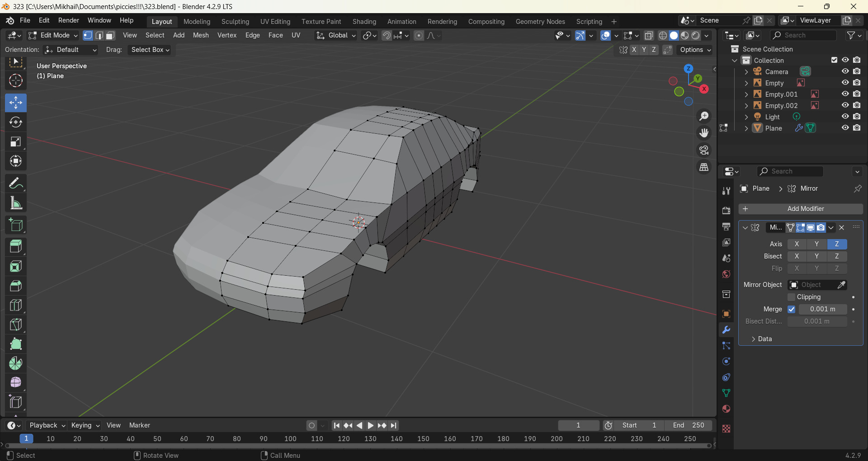Toggle camera view in viewport
868x461 pixels.
704,150
